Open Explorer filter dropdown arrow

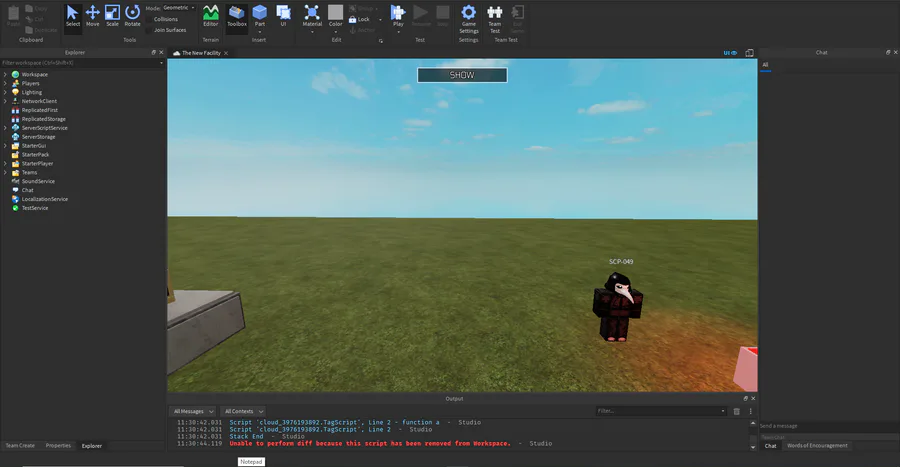click(161, 63)
